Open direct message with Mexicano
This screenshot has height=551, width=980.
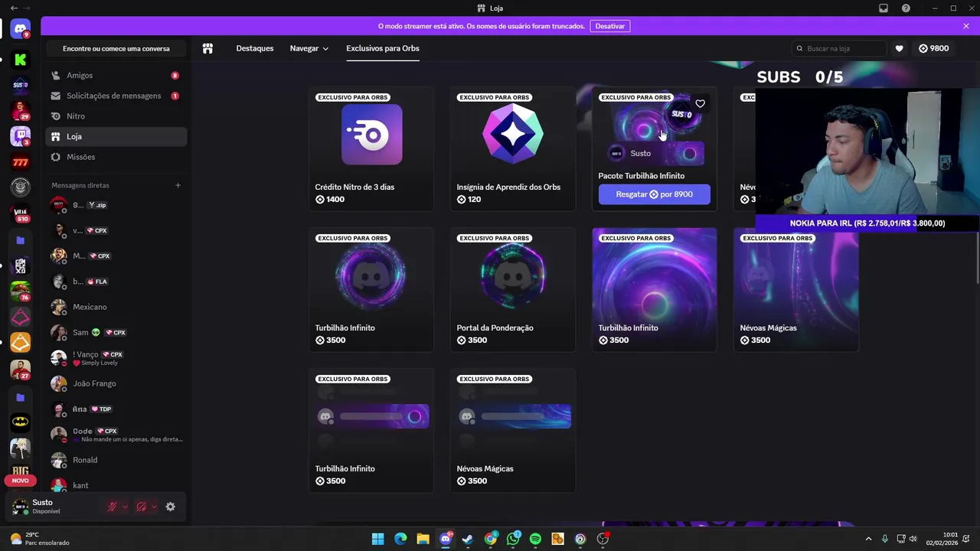(x=116, y=307)
